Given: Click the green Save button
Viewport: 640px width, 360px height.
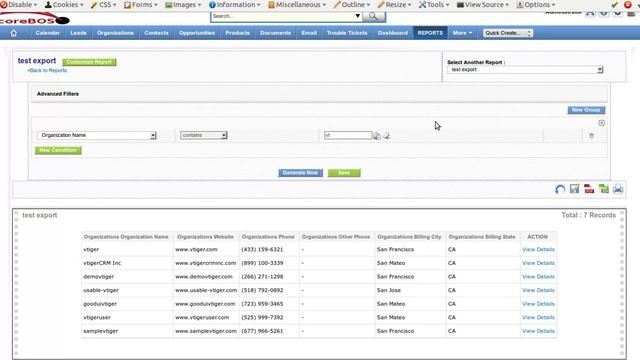Looking at the screenshot, I should 344,173.
